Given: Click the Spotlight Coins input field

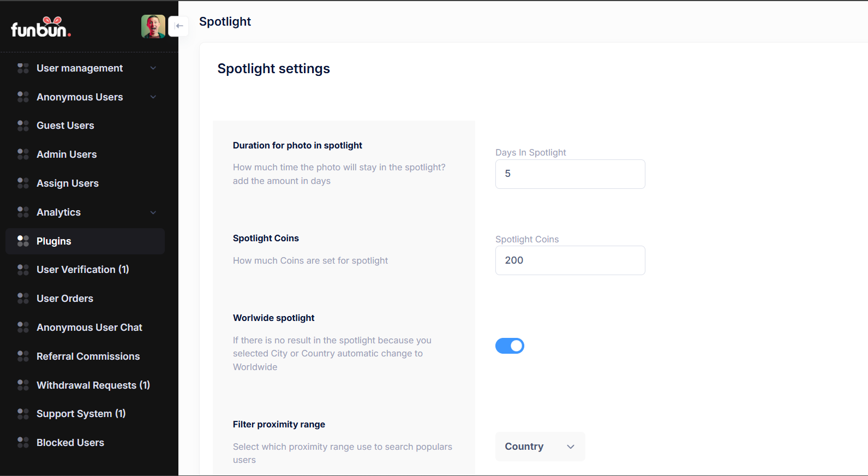Looking at the screenshot, I should coord(570,260).
